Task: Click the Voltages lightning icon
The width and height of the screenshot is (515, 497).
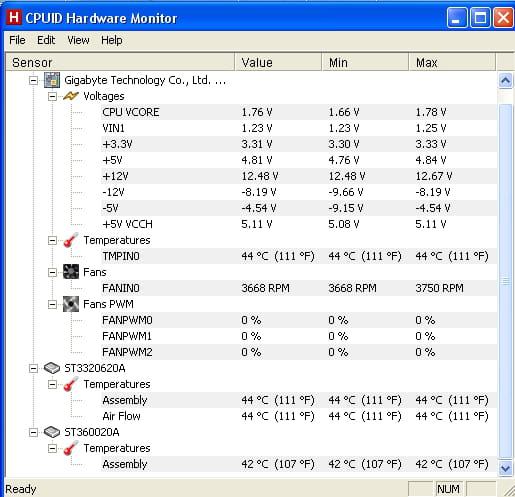Action: [71, 96]
